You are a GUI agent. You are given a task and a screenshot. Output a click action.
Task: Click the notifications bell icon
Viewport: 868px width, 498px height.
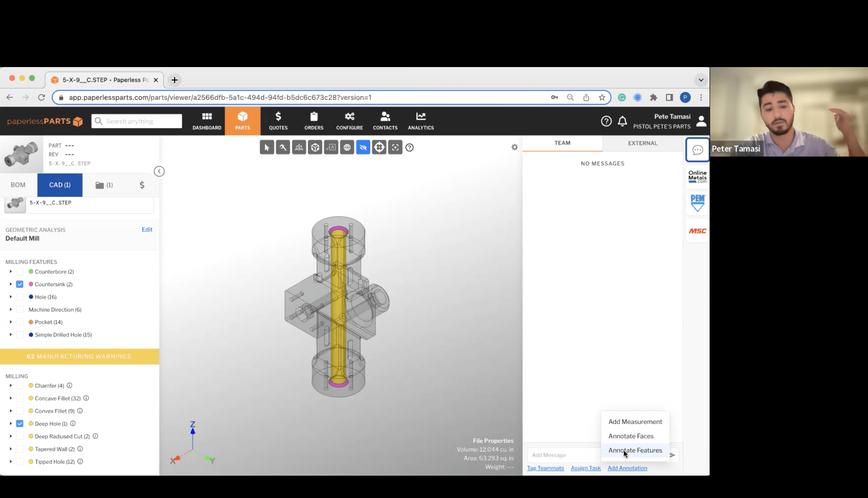(x=622, y=121)
